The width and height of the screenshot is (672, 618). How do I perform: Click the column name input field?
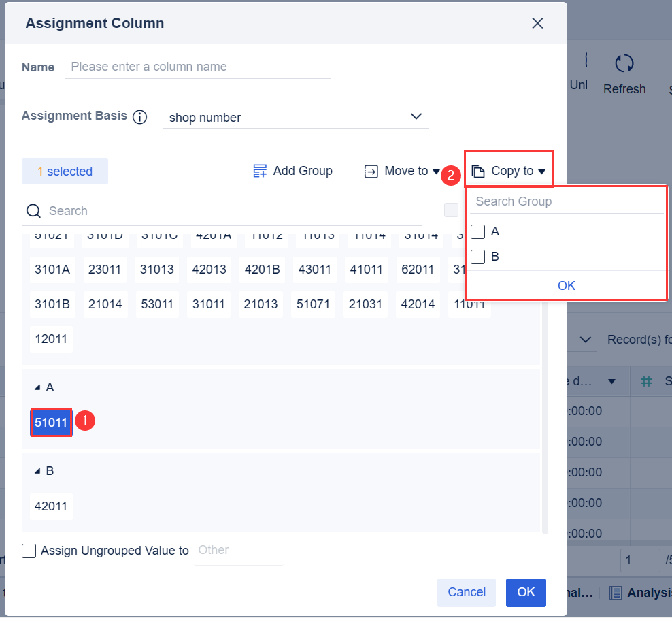[x=197, y=67]
